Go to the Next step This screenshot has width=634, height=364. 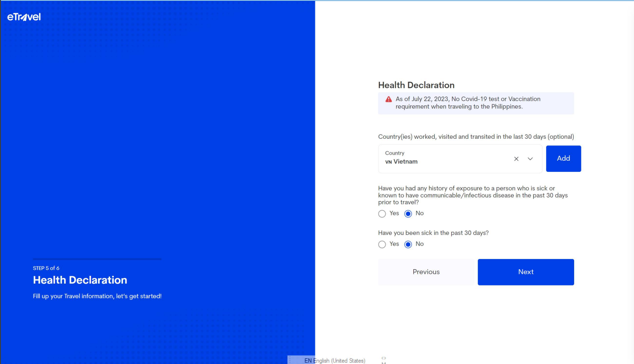pos(525,272)
